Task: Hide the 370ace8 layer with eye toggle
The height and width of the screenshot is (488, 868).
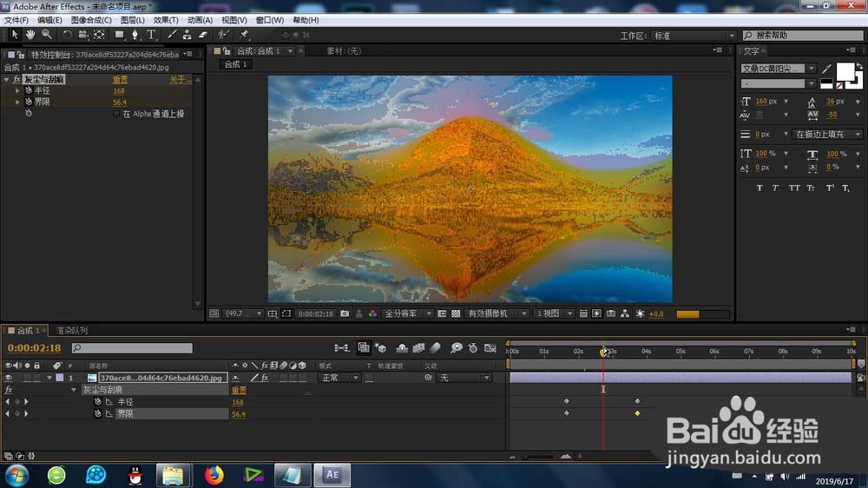Action: (x=9, y=378)
